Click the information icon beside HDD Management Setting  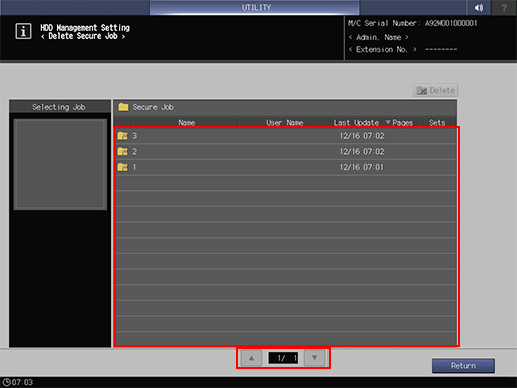(23, 31)
